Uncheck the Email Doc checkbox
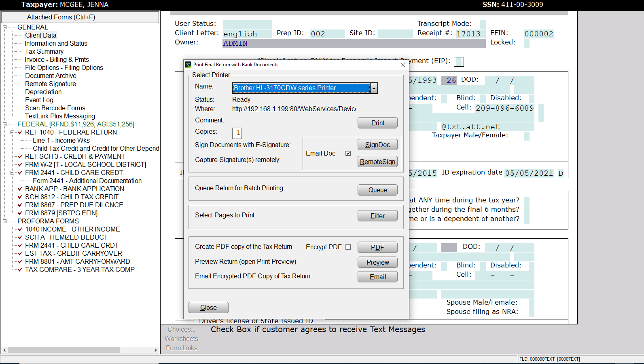 [348, 154]
